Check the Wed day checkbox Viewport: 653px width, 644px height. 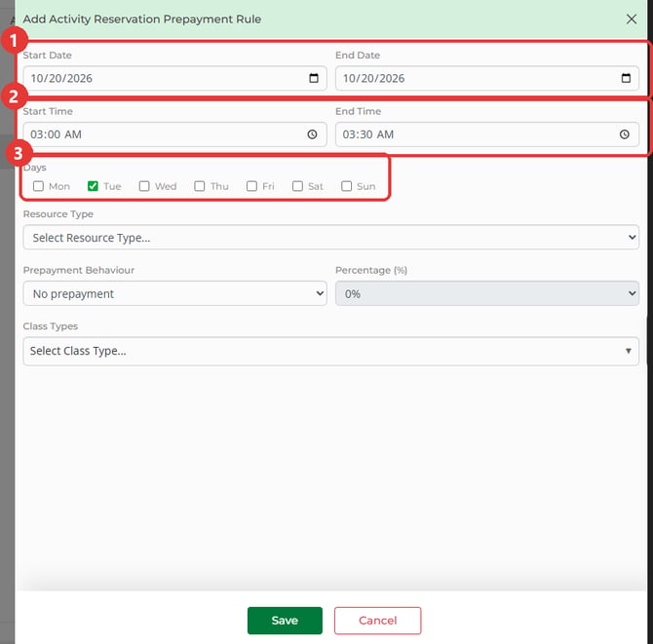tap(144, 186)
